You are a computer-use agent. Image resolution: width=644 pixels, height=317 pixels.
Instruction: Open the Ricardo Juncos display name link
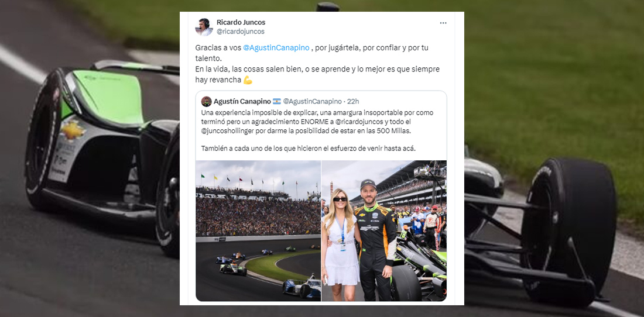pyautogui.click(x=241, y=23)
